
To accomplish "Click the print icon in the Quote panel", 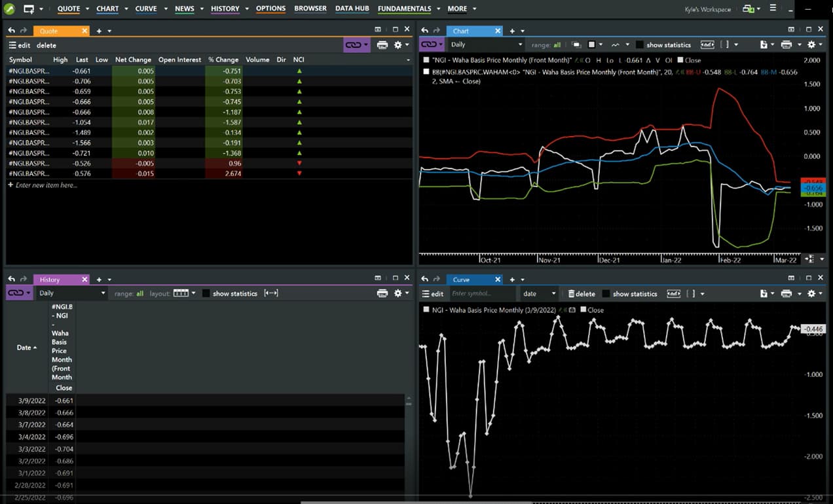I will [x=382, y=45].
